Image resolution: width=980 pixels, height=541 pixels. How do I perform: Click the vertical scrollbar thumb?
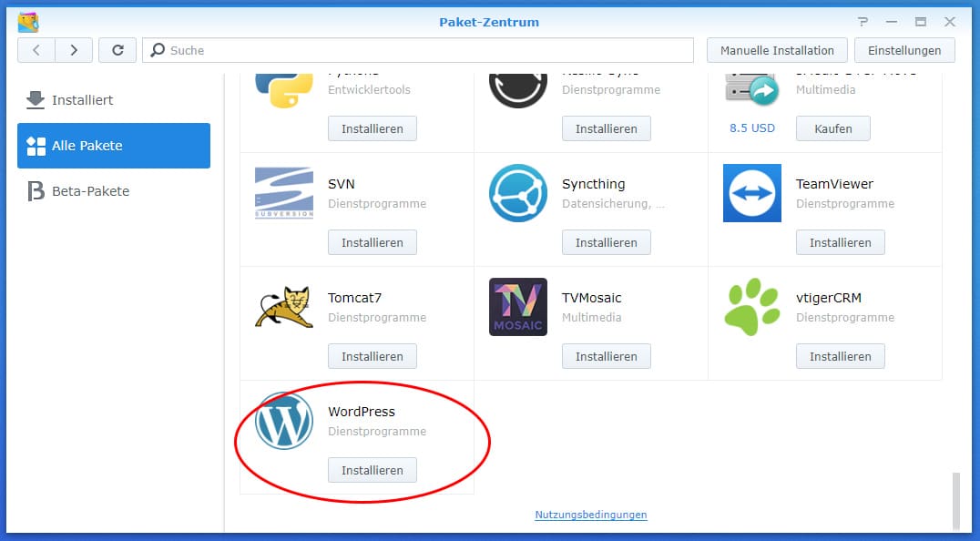955,499
